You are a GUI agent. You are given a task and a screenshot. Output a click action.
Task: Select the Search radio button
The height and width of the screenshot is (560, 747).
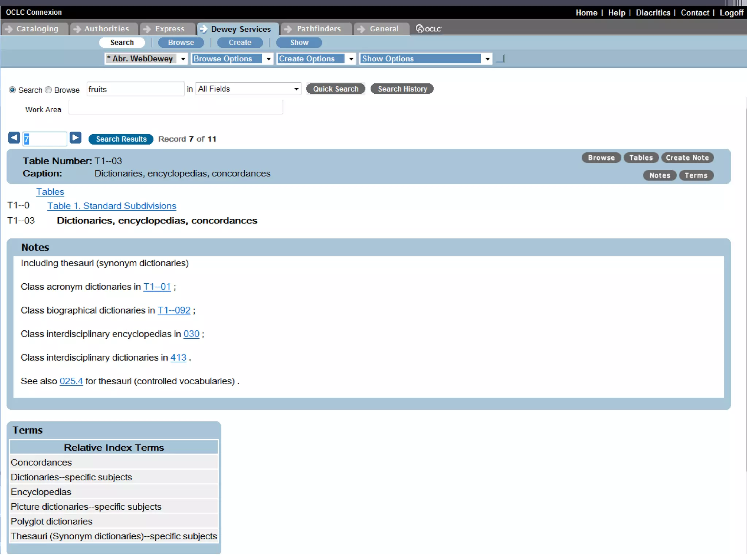coord(12,90)
